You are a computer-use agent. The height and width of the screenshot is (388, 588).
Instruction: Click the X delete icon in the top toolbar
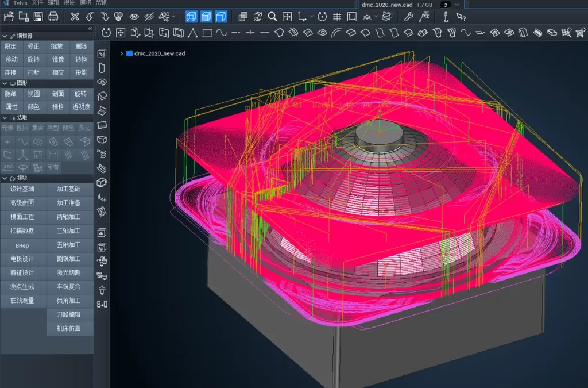(75, 17)
